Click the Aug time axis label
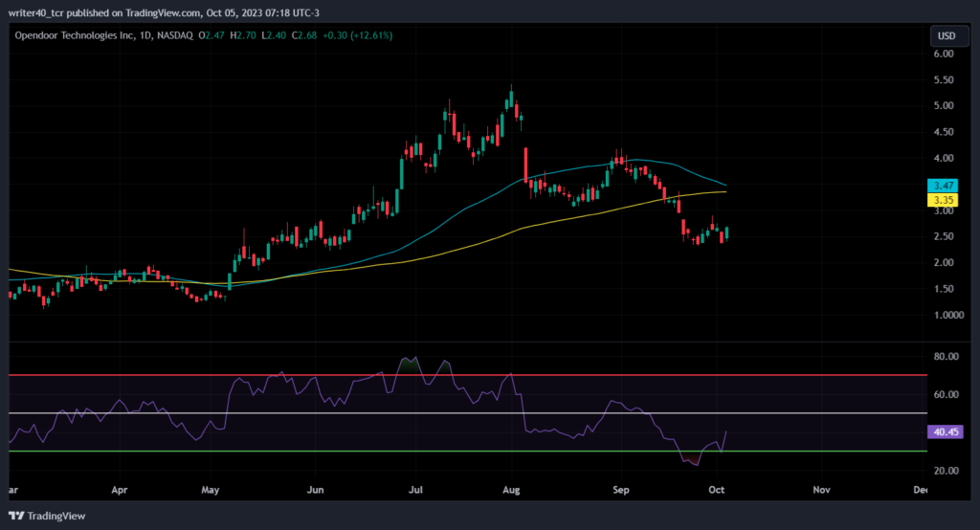 [511, 490]
